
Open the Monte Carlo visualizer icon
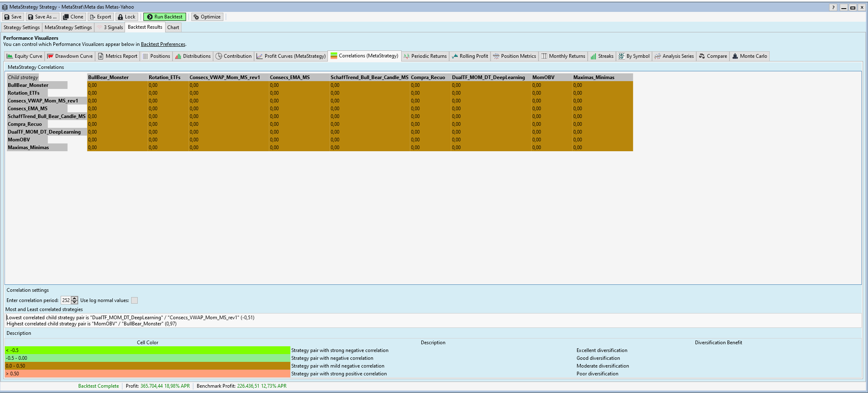[735, 56]
